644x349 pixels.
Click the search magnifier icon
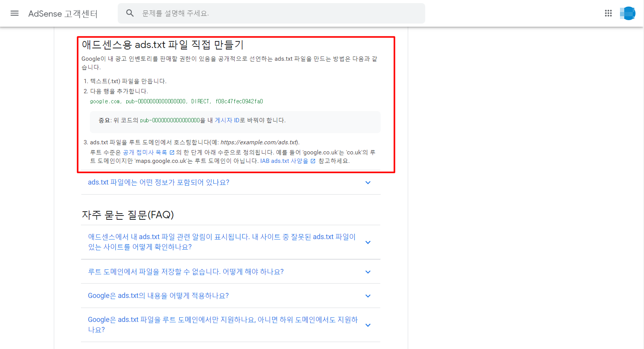130,13
